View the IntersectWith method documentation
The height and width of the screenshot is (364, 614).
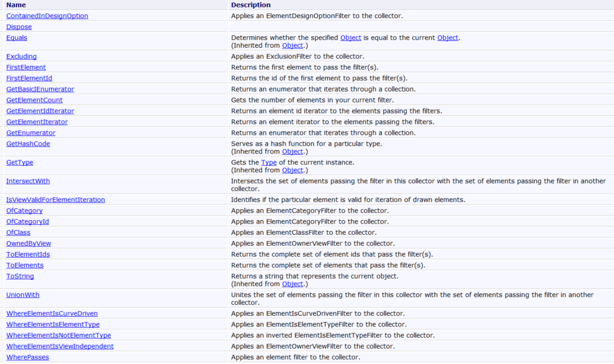[28, 181]
